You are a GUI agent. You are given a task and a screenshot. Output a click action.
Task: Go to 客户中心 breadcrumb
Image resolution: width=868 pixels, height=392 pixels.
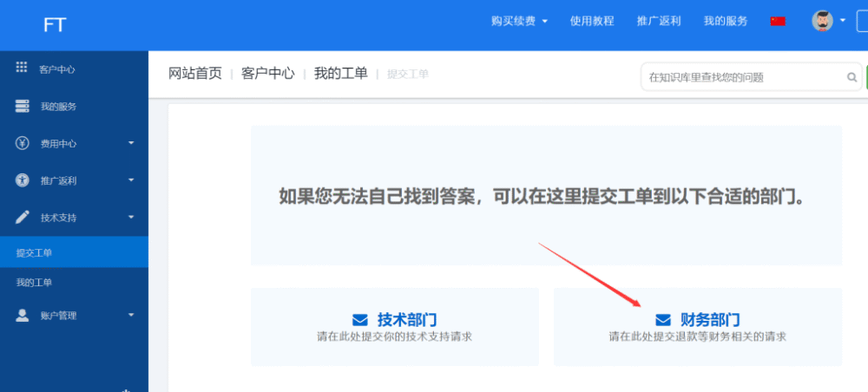point(268,74)
